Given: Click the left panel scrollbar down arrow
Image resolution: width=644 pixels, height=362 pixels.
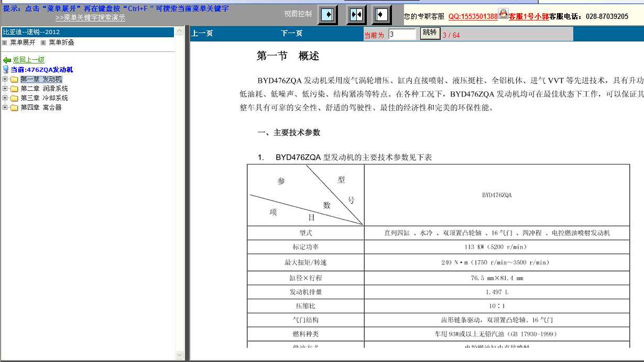Looking at the screenshot, I should tap(180, 355).
